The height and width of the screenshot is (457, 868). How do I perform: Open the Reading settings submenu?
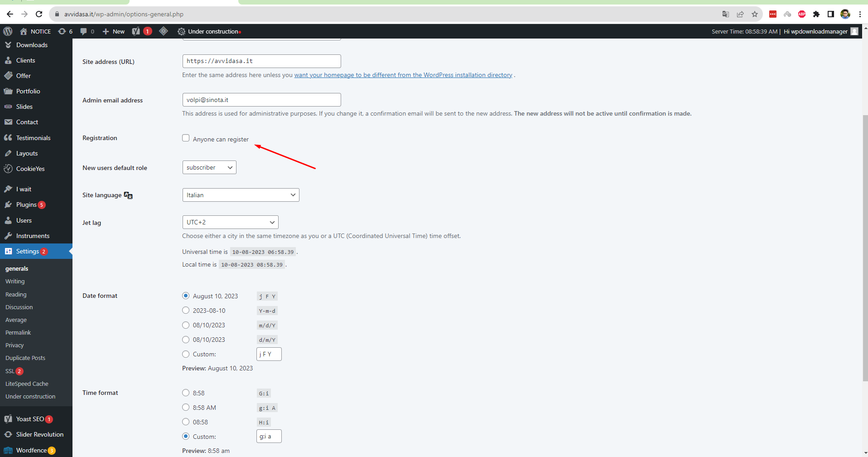[16, 294]
